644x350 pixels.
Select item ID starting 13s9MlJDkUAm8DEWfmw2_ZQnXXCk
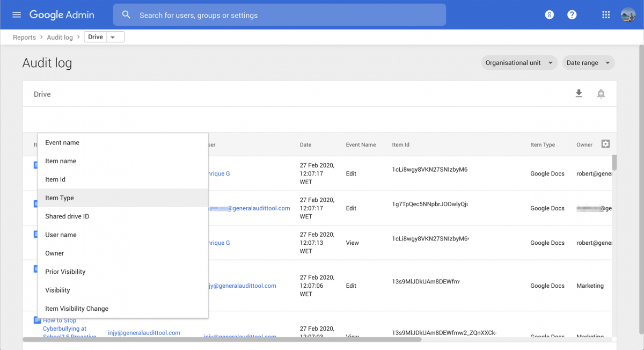click(444, 333)
